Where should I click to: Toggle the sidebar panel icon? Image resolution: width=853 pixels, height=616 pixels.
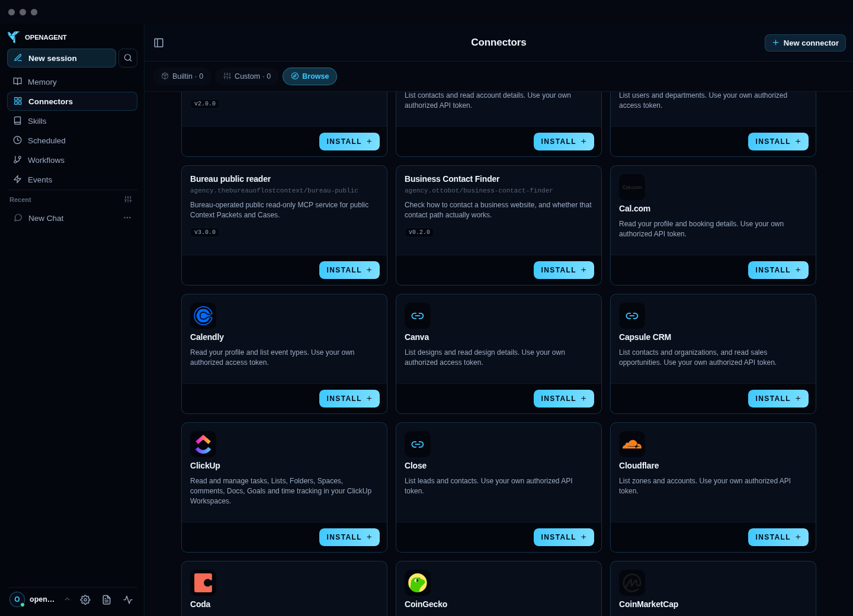[x=159, y=43]
